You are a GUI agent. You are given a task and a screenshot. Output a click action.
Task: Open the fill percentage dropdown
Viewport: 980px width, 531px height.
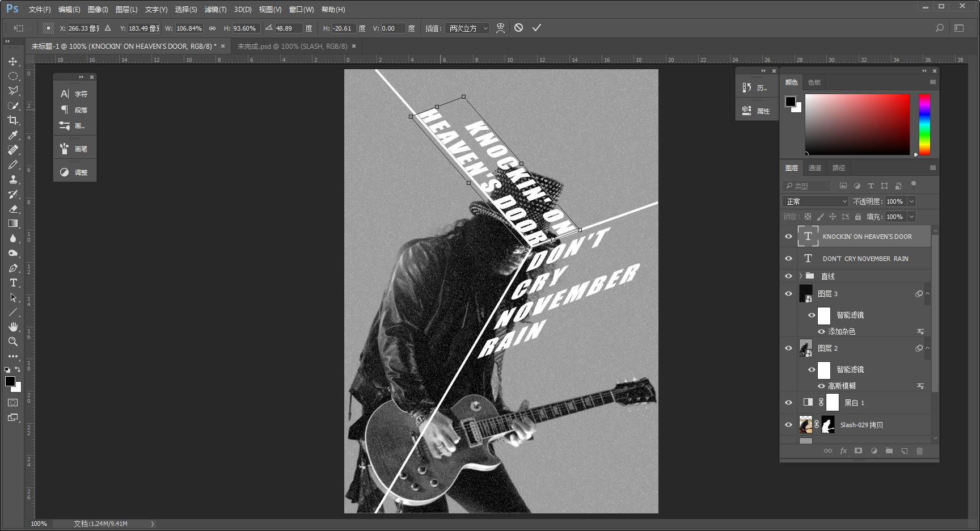[x=912, y=217]
